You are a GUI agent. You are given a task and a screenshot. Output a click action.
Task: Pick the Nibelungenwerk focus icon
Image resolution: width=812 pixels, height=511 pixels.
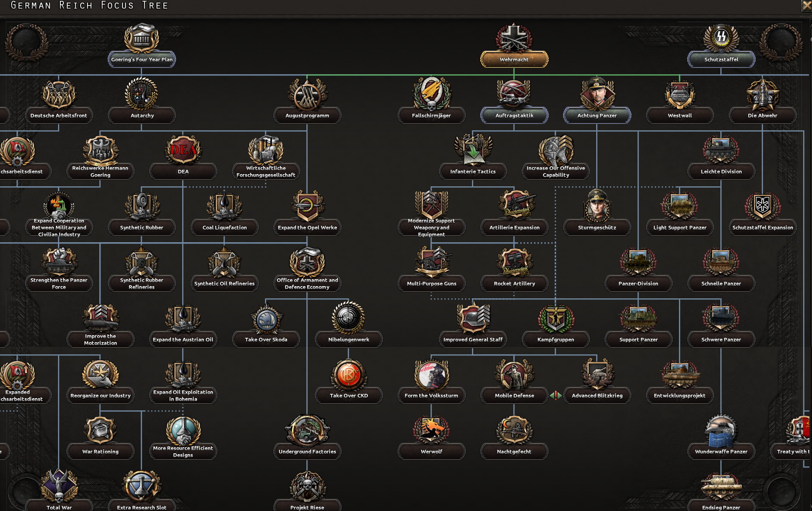click(348, 318)
